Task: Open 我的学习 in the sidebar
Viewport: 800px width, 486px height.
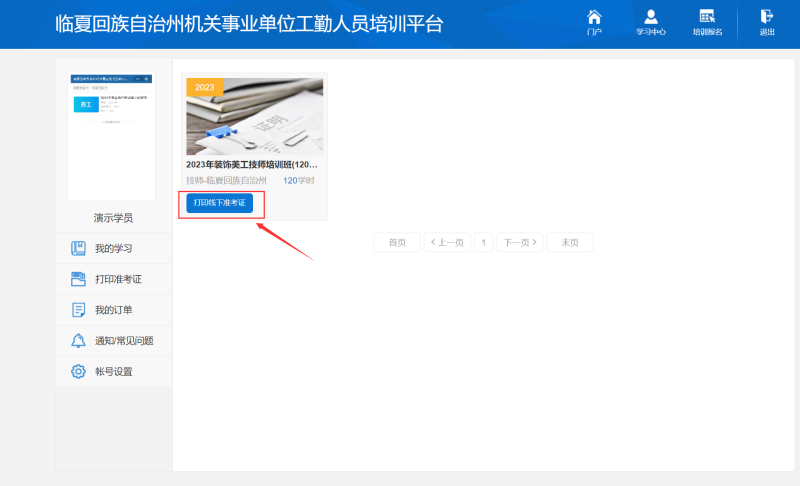Action: tap(113, 248)
